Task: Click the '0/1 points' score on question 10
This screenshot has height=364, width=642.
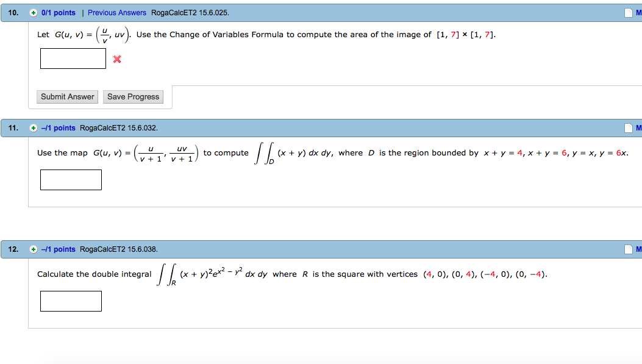Action: pyautogui.click(x=57, y=12)
